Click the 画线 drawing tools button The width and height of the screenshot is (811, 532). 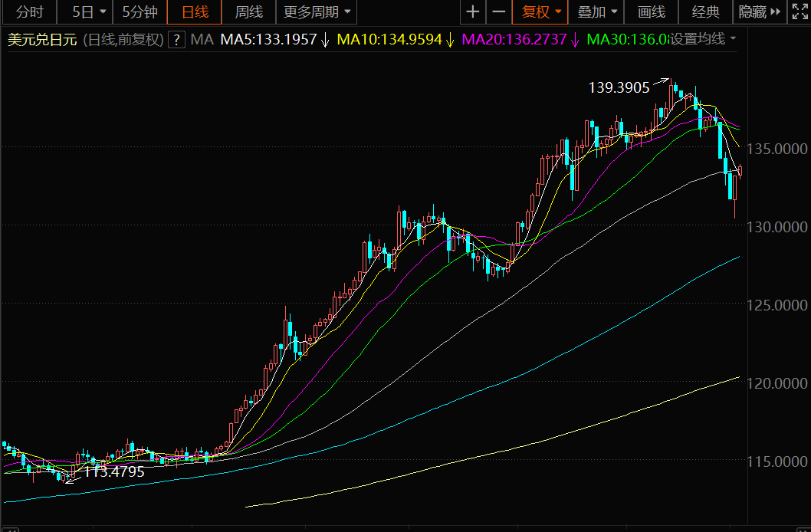pyautogui.click(x=652, y=12)
